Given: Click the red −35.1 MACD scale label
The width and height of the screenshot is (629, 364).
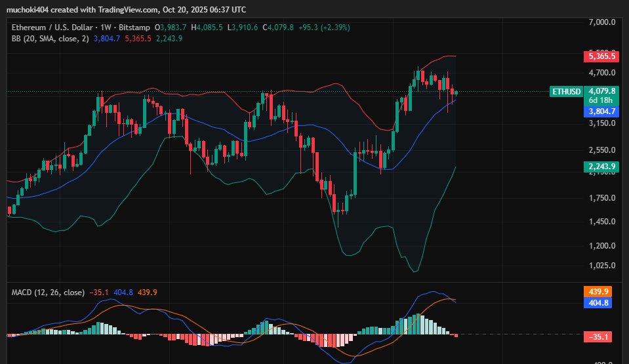Looking at the screenshot, I should [x=598, y=337].
